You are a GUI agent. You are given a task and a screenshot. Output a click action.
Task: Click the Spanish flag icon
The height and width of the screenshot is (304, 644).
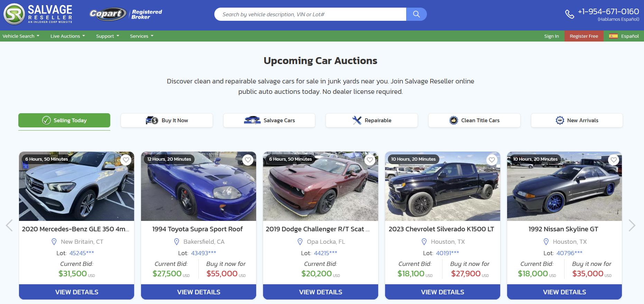point(613,36)
